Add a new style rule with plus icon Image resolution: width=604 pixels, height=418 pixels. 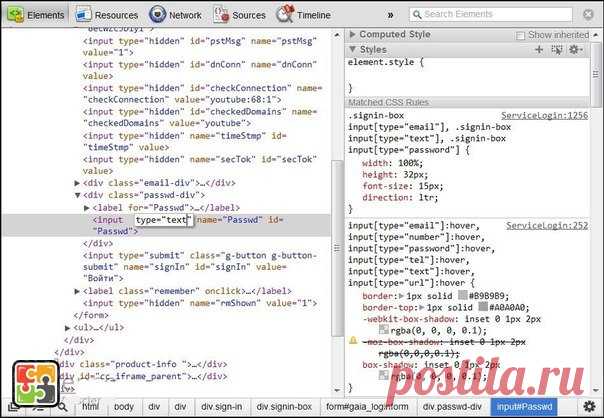(x=539, y=49)
